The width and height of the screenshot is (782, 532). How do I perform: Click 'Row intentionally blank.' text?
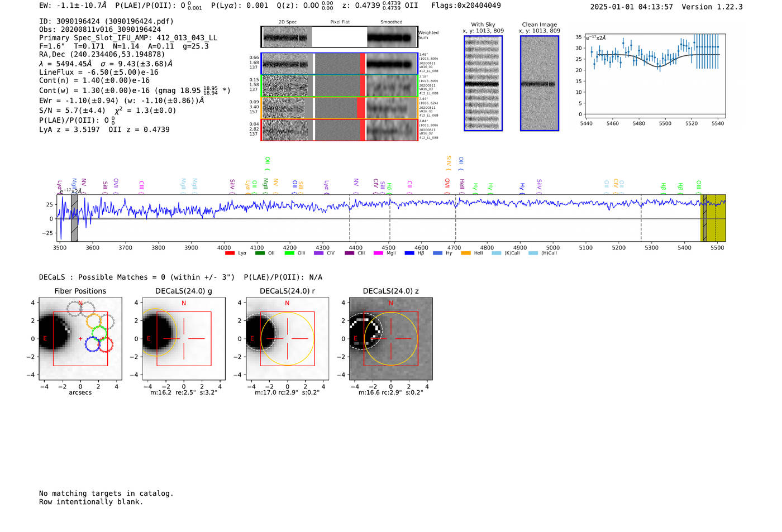coord(91,502)
